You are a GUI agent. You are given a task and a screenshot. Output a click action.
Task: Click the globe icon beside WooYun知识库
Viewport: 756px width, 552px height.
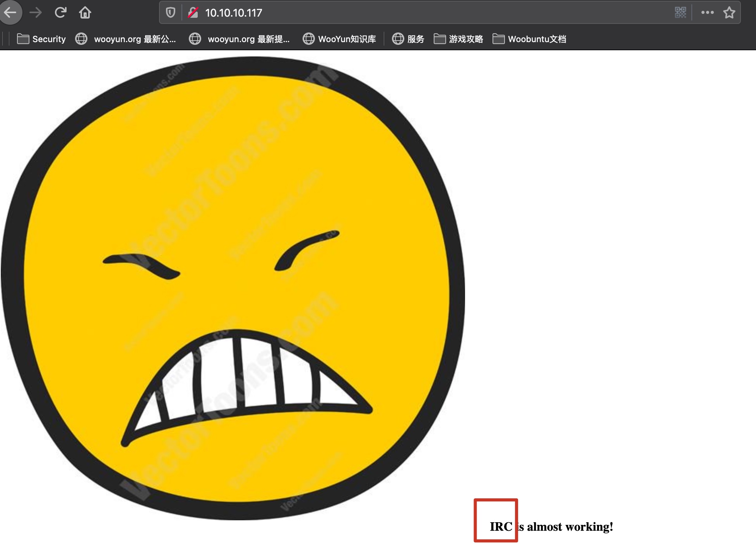pos(308,39)
